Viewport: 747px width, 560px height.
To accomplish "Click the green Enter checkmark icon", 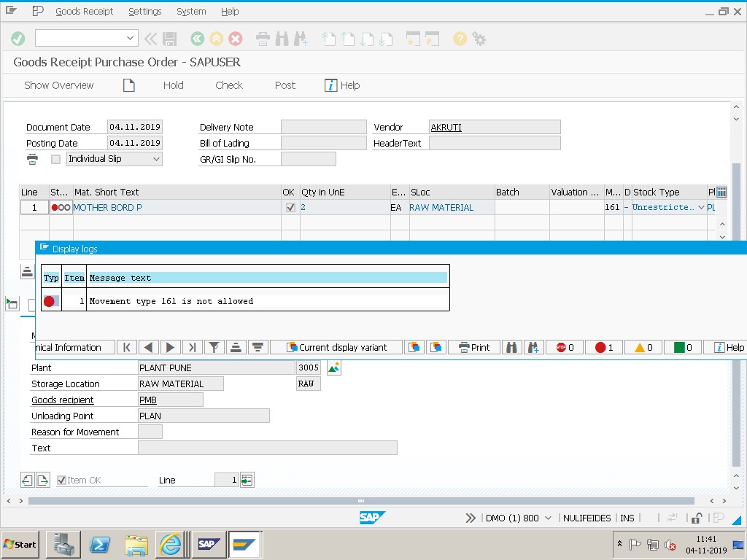I will (x=18, y=39).
